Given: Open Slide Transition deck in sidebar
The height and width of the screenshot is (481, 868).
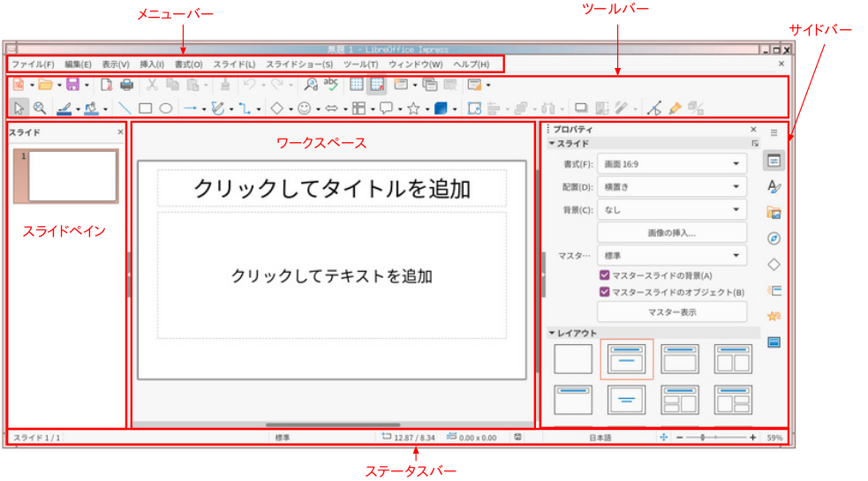Looking at the screenshot, I should [774, 290].
